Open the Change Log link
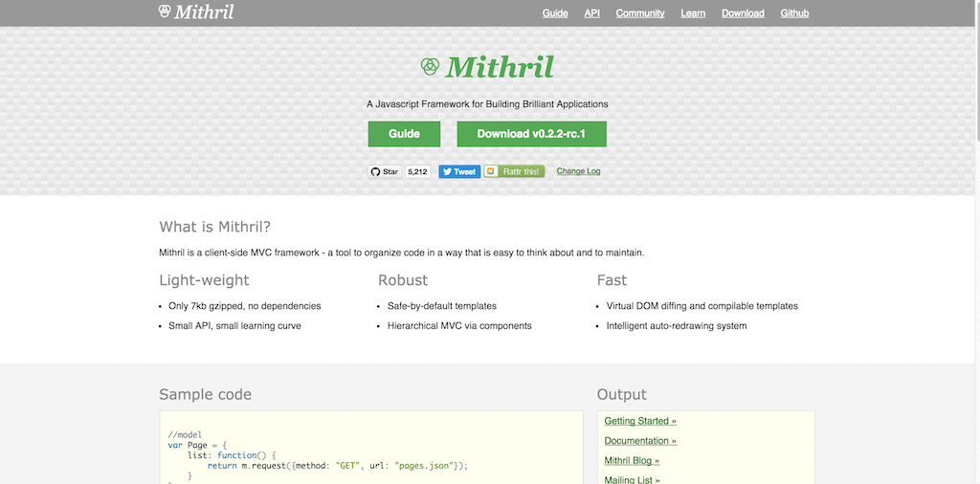The width and height of the screenshot is (980, 484). coord(579,171)
